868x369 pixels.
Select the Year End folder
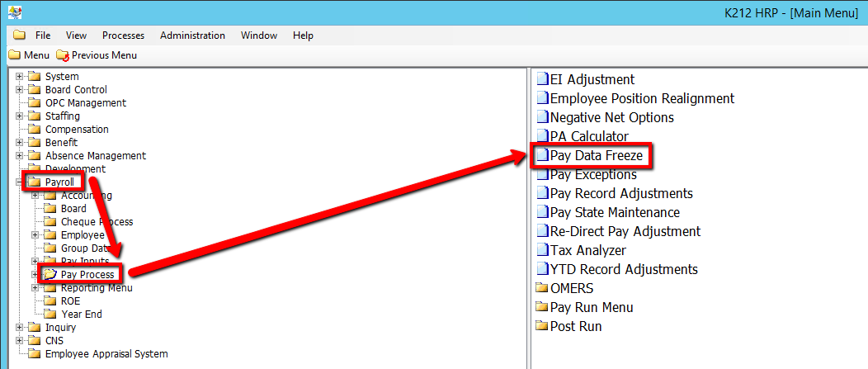[82, 315]
